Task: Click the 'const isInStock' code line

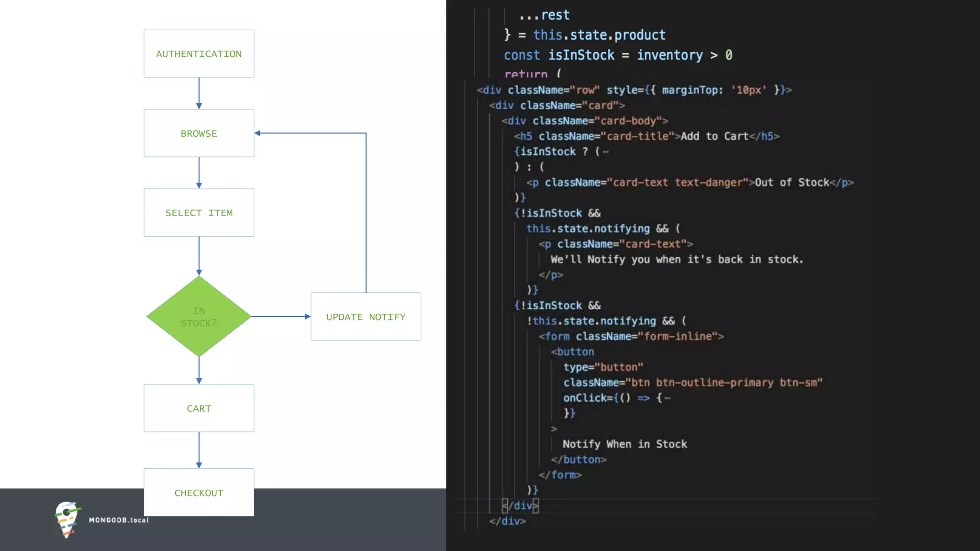Action: click(x=617, y=55)
